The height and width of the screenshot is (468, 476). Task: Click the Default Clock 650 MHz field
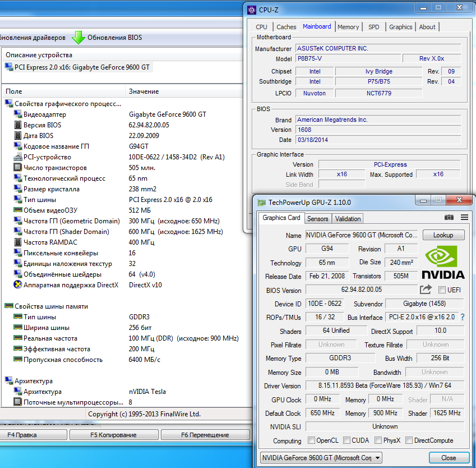322,412
